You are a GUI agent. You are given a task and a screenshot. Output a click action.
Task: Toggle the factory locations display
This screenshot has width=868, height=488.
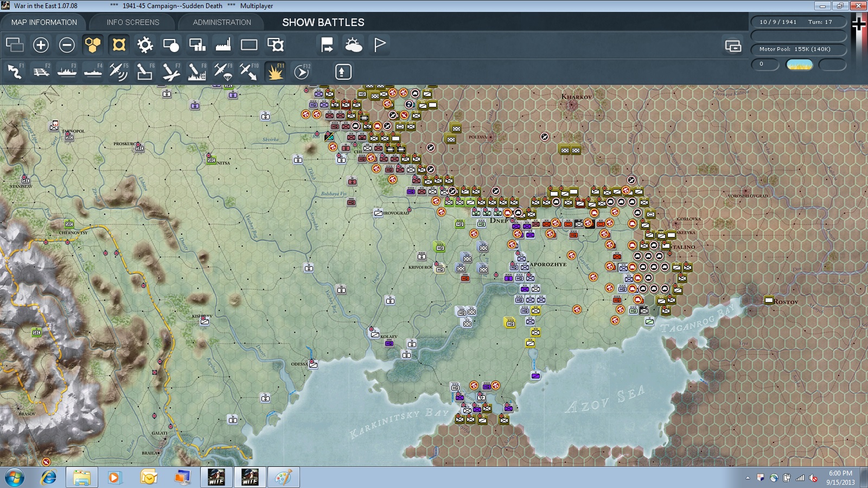[x=223, y=45]
